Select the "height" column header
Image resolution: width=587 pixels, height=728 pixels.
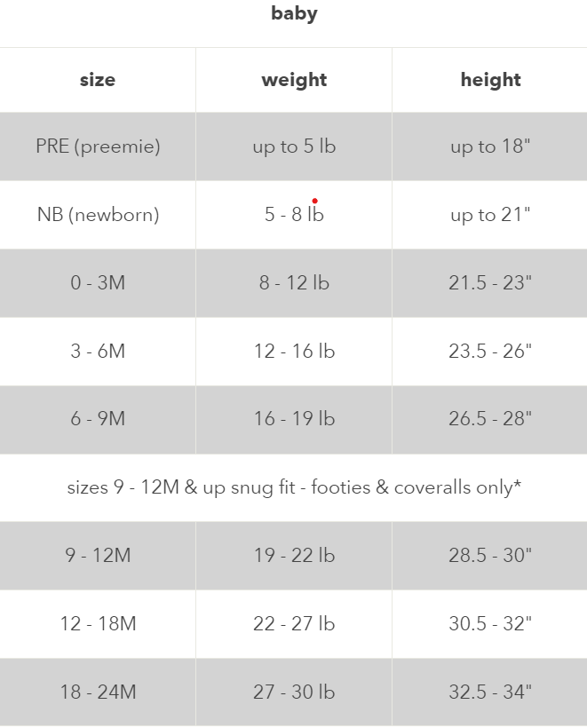(490, 80)
